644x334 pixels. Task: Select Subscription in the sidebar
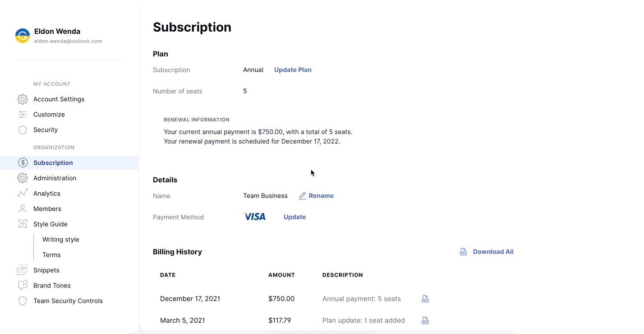53,163
